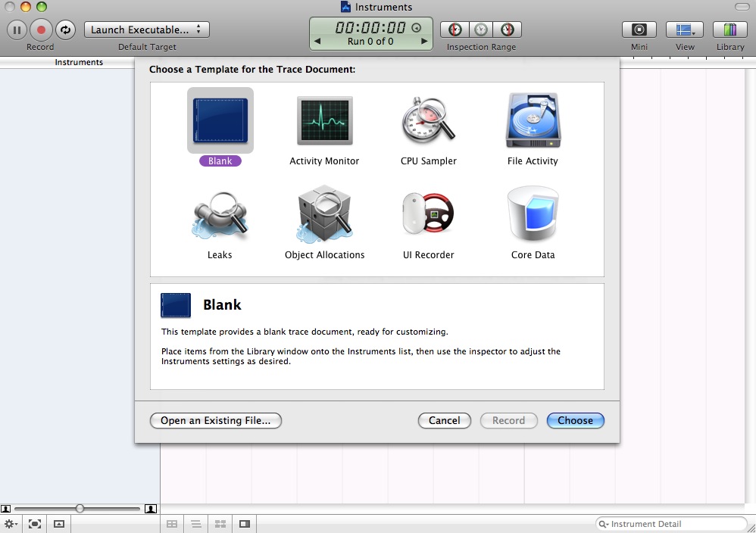Pick the UI Recorder template
Image resolution: width=756 pixels, height=533 pixels.
428,214
